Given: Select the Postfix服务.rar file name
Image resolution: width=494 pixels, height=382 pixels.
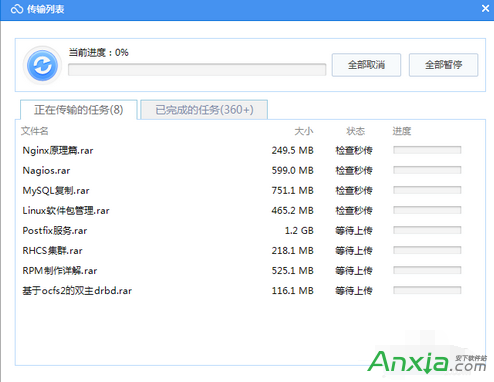Looking at the screenshot, I should (x=55, y=231).
